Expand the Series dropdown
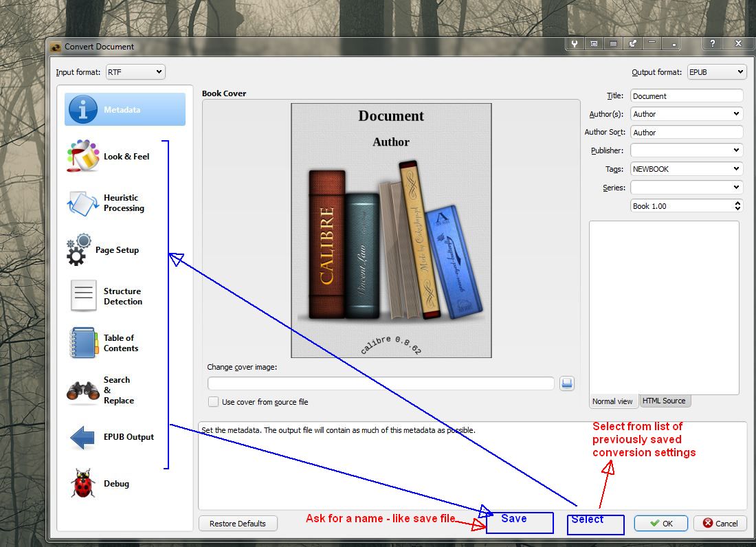This screenshot has height=547, width=756. tap(736, 187)
